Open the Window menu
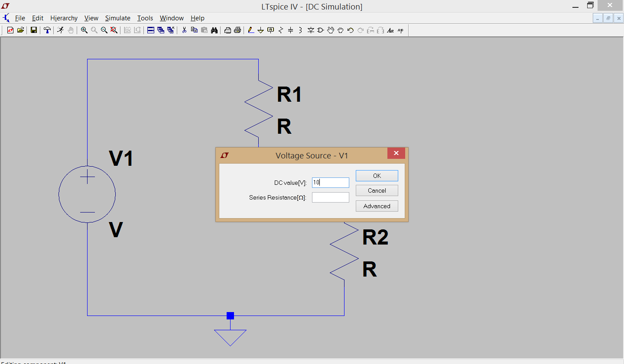 coord(172,18)
